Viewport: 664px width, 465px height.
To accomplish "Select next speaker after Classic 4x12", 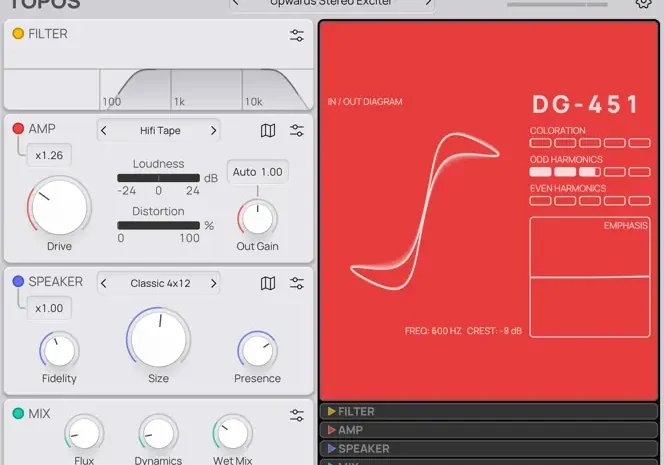I will pyautogui.click(x=213, y=283).
